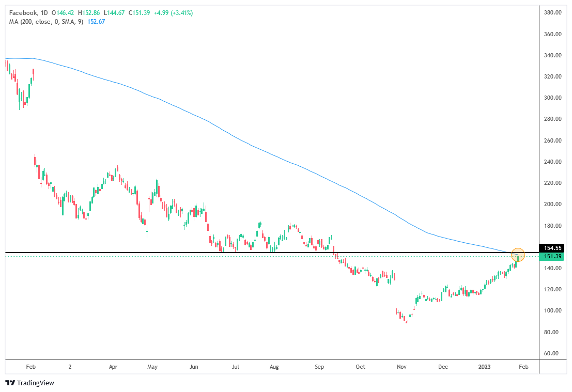Click the 340.00 price axis label

click(x=553, y=55)
